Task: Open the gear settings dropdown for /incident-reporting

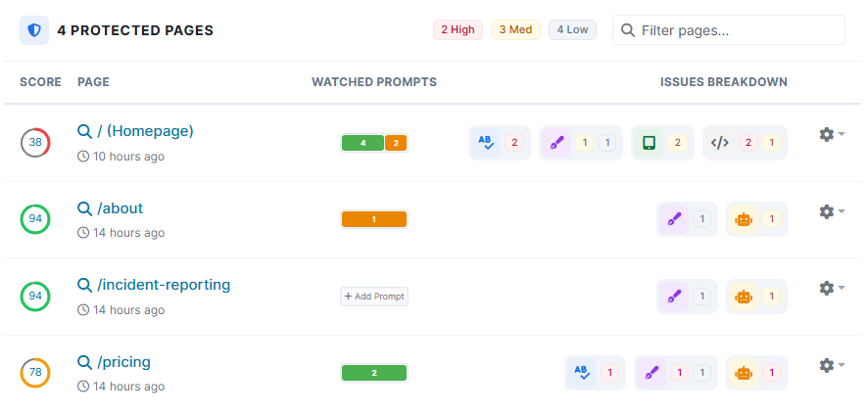Action: (x=832, y=288)
